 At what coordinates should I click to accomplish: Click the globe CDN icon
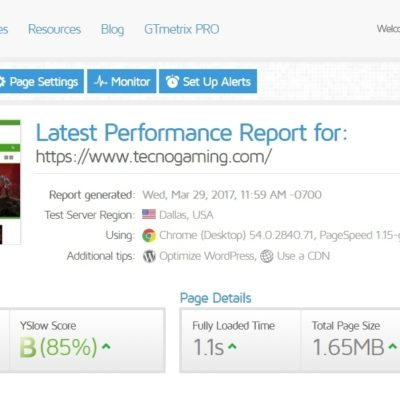pos(267,256)
